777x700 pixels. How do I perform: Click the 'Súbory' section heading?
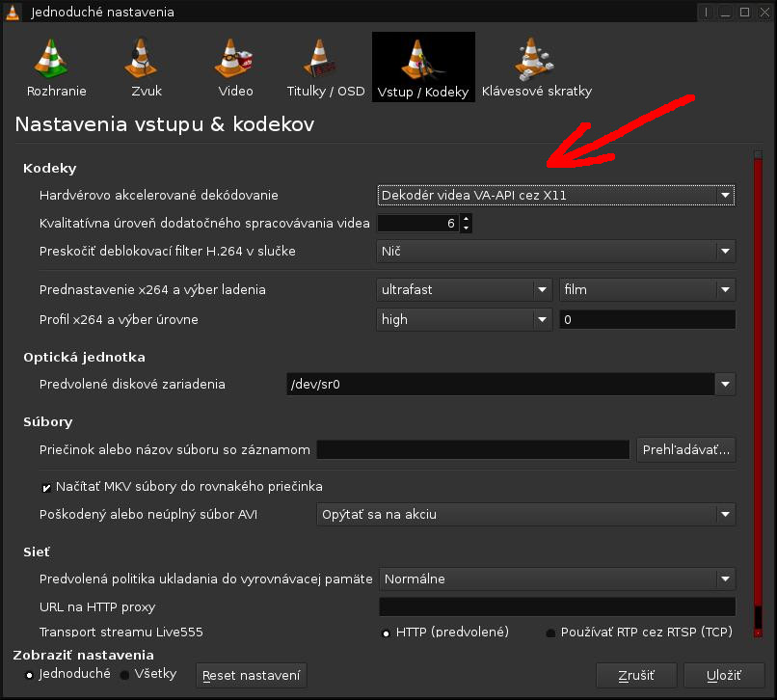pos(47,422)
